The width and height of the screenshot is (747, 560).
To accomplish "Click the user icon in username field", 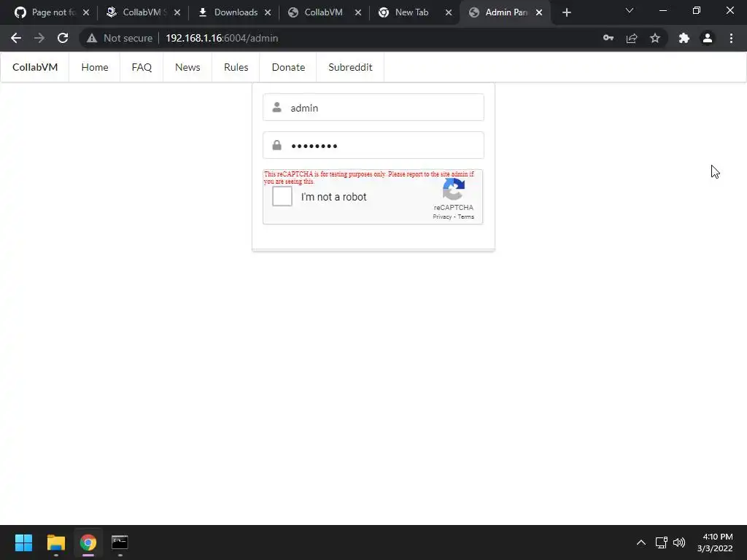I will click(x=276, y=107).
